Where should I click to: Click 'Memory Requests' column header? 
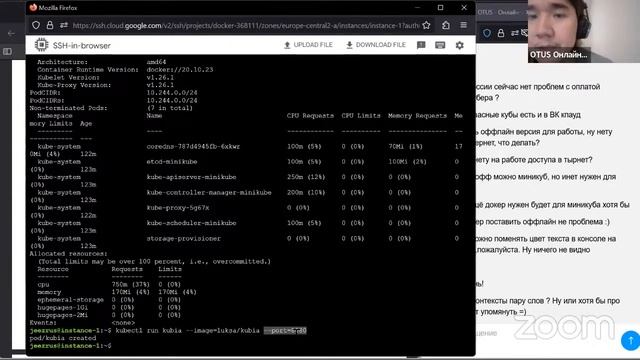[x=418, y=116]
